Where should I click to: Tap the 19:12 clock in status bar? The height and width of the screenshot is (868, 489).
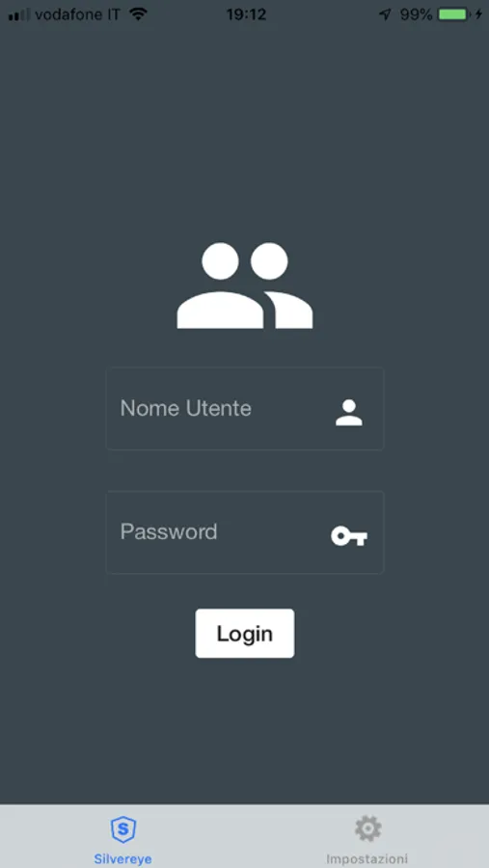pyautogui.click(x=246, y=14)
